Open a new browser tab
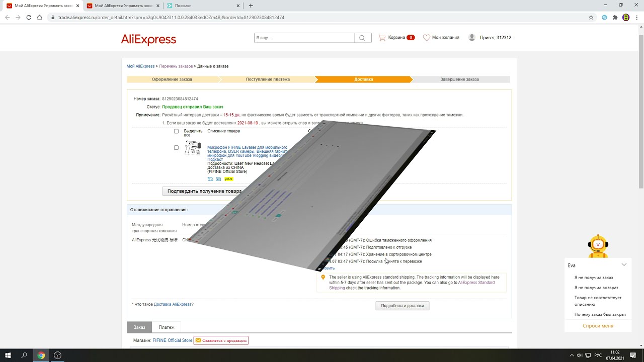 (x=251, y=6)
